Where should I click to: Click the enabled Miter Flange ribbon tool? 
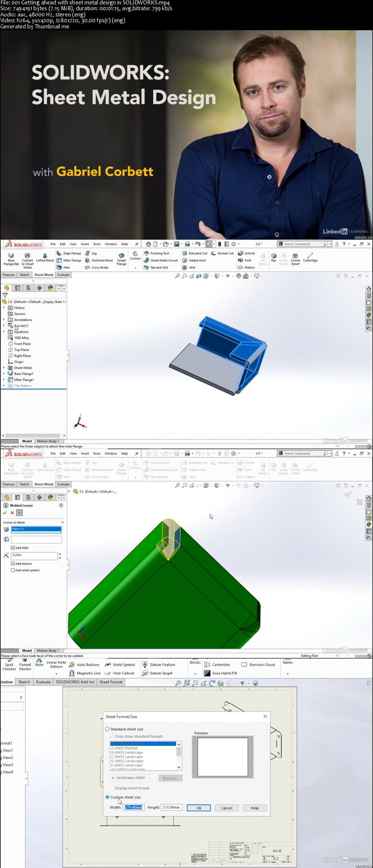coord(69,261)
